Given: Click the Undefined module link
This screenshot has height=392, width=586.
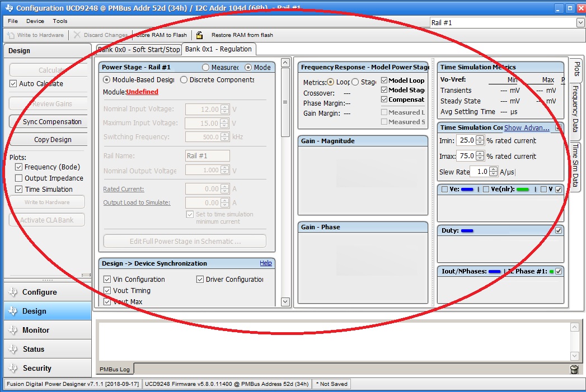Looking at the screenshot, I should pyautogui.click(x=142, y=92).
